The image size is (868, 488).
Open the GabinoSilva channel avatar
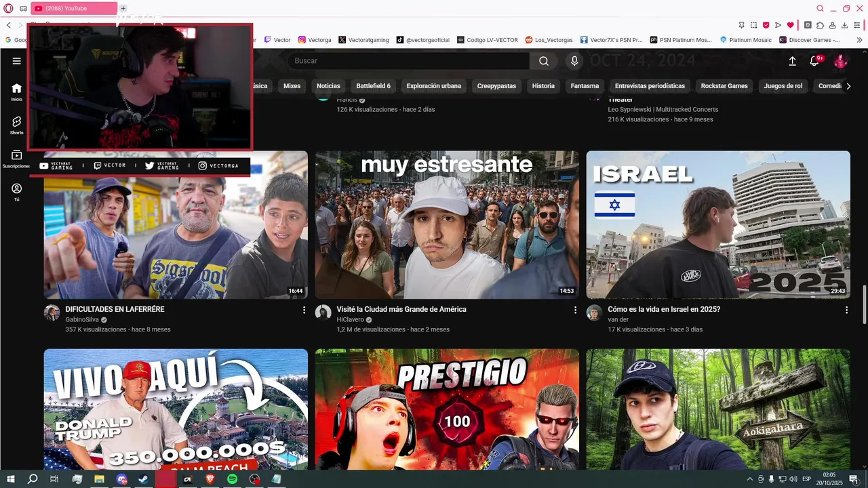pos(52,312)
